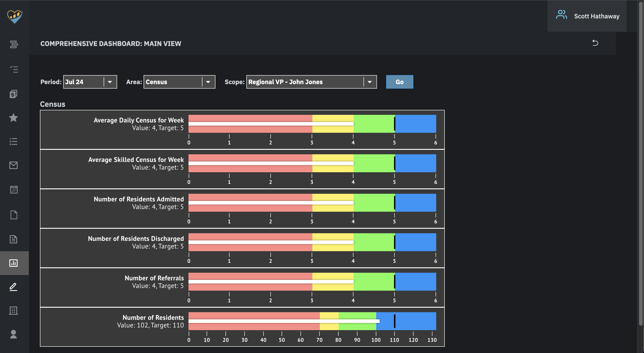
Task: Expand the Scope dropdown arrow
Action: pyautogui.click(x=370, y=82)
